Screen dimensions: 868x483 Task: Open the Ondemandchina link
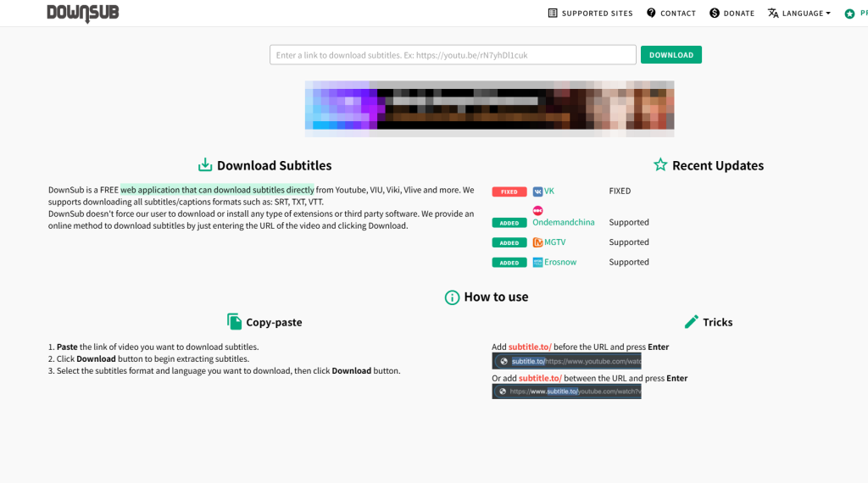tap(564, 222)
